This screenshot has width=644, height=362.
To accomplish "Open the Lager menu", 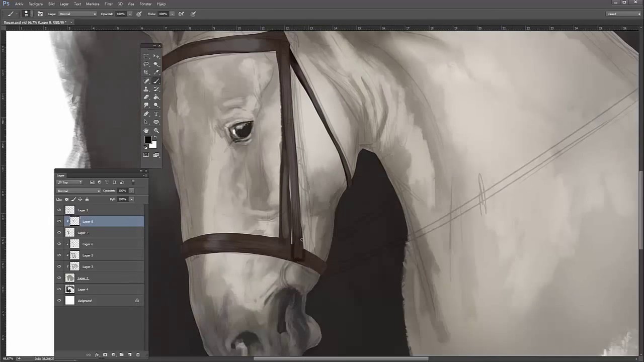I will [x=64, y=4].
